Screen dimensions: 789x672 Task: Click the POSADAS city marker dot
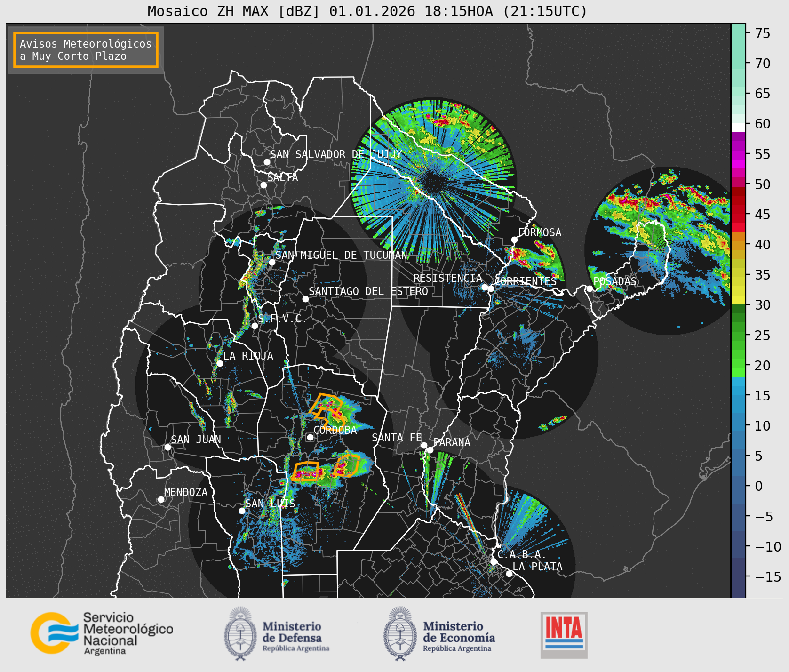590,288
